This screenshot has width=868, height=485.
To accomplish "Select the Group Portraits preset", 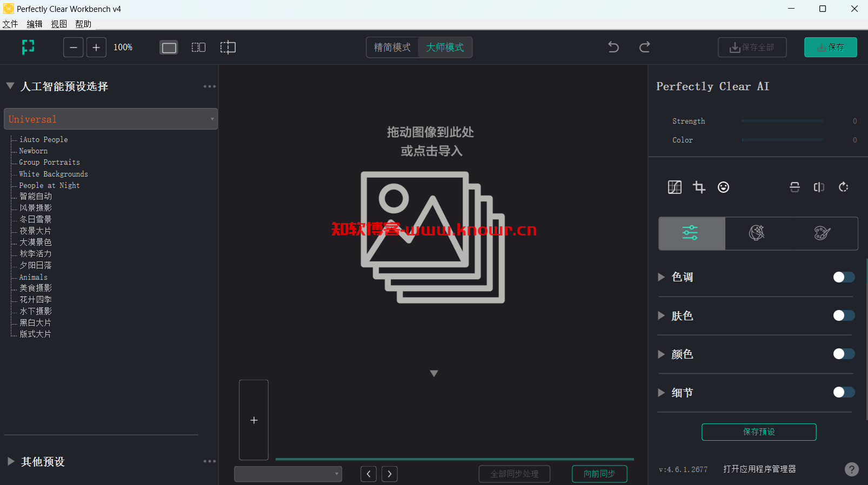I will 49,162.
